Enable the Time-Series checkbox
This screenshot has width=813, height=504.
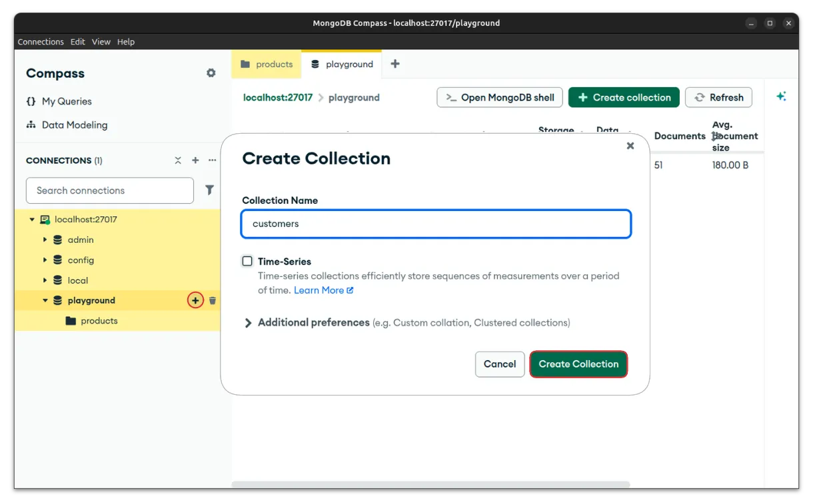click(247, 262)
